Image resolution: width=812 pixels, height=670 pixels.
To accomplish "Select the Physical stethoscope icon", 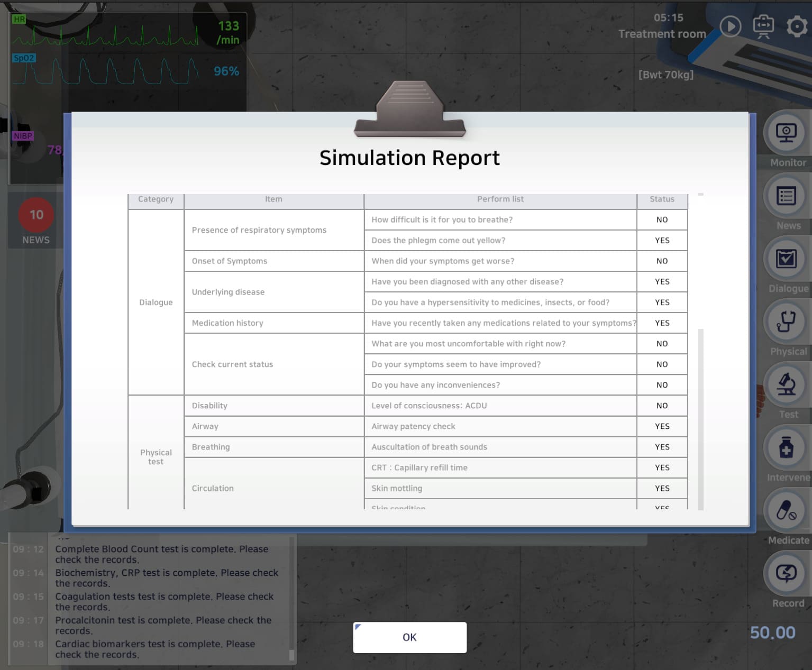I will point(786,322).
